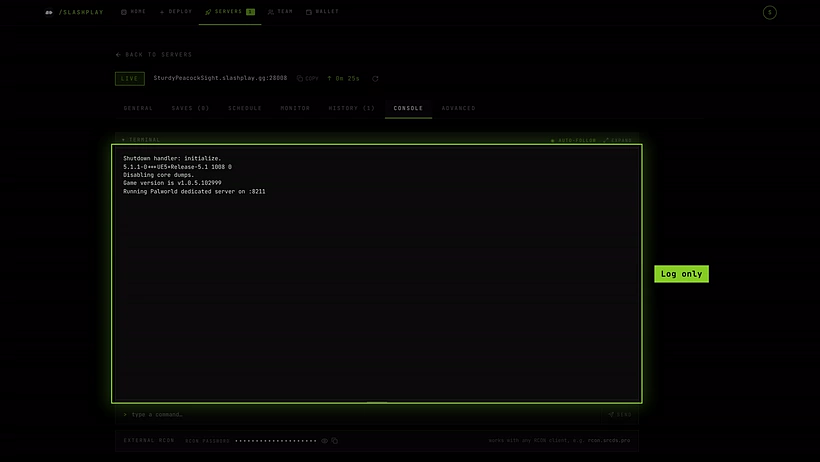Click the masked RCON password field
This screenshot has height=462, width=820.
[x=276, y=441]
